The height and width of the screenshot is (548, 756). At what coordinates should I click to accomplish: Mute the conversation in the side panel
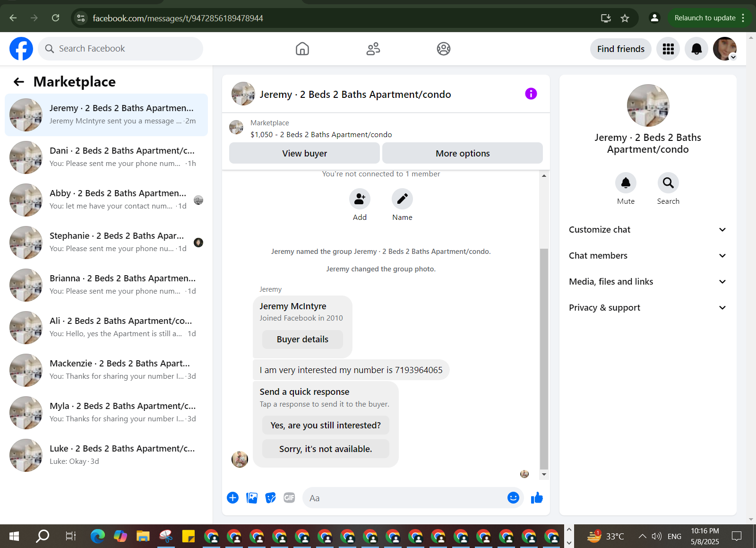click(626, 183)
